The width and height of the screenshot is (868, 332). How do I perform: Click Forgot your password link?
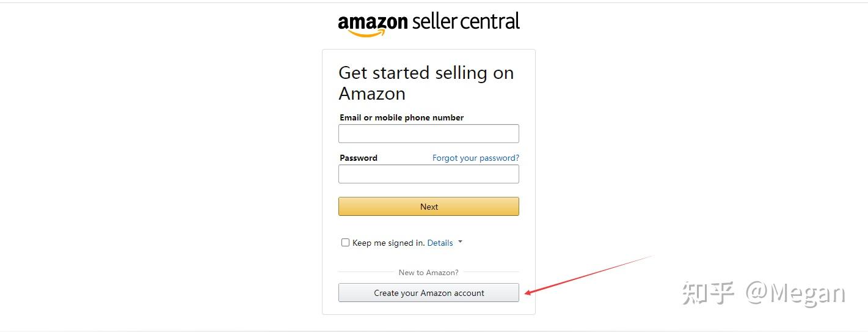coord(475,158)
